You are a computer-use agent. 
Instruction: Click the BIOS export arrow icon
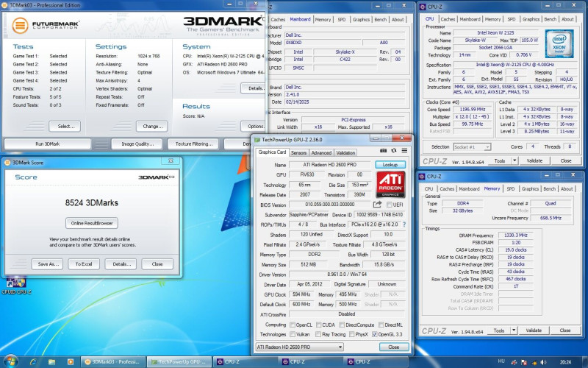378,204
